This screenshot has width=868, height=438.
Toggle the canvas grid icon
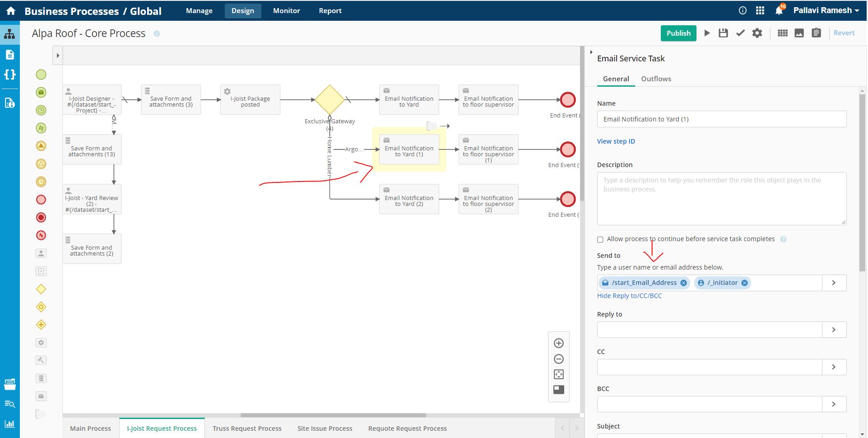tap(782, 33)
